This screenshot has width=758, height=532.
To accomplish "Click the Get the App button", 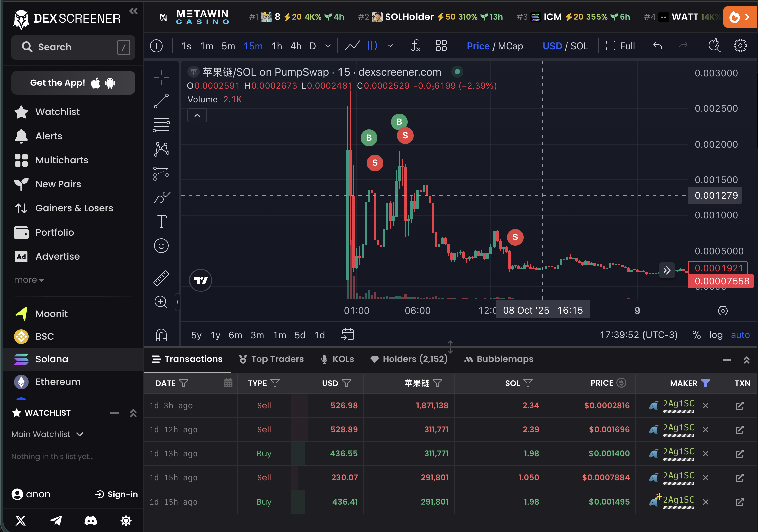I will click(73, 83).
